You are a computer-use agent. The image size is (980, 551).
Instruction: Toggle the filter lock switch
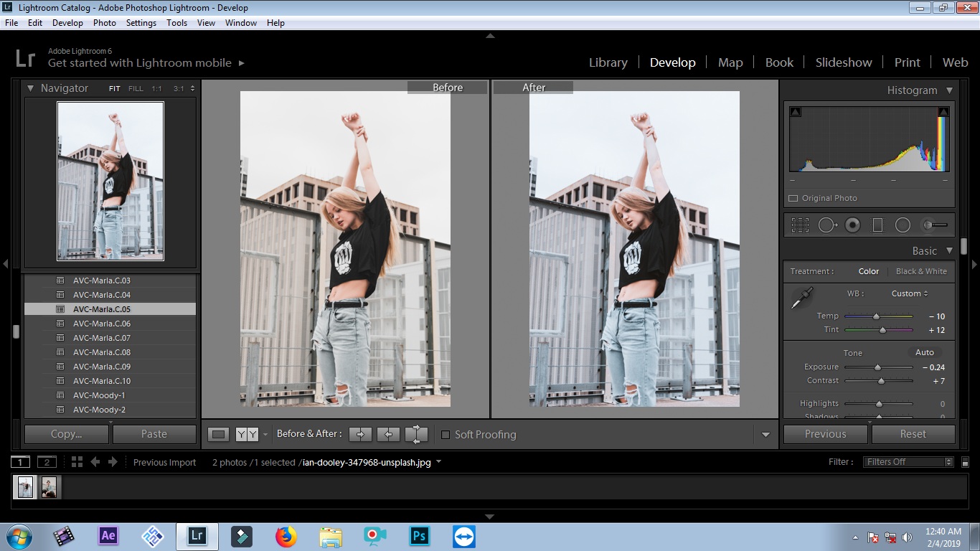965,462
